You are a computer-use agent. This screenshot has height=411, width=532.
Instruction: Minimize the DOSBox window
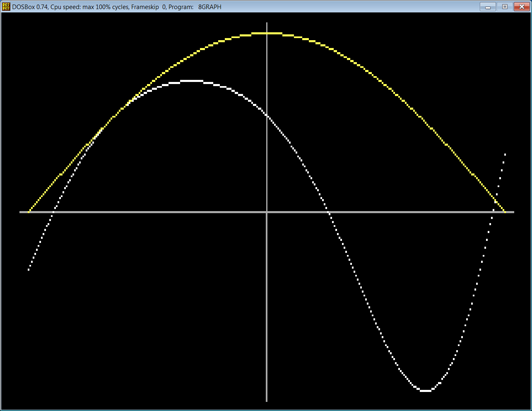488,7
